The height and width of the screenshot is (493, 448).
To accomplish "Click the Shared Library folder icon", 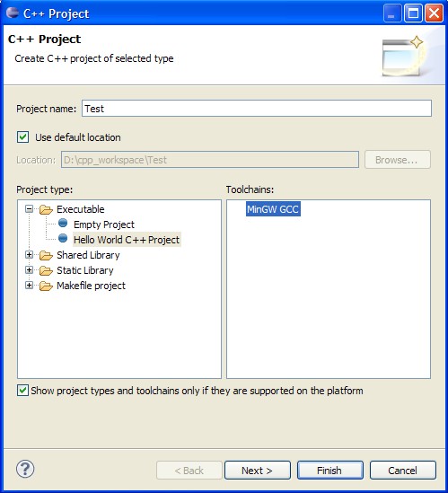I will coord(46,255).
